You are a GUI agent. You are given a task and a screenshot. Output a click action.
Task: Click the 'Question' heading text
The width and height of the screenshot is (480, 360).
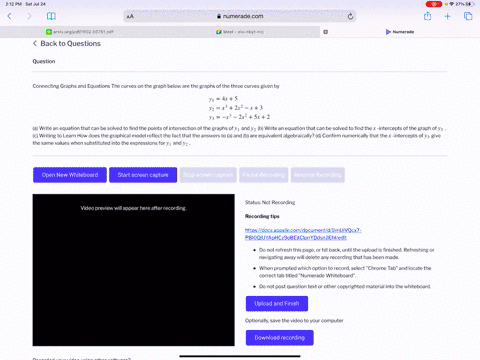[44, 61]
